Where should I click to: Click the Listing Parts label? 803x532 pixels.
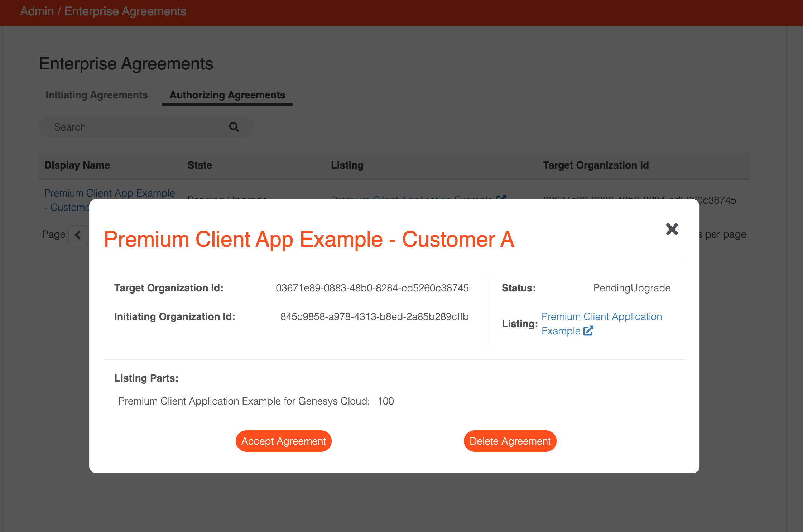(x=146, y=378)
